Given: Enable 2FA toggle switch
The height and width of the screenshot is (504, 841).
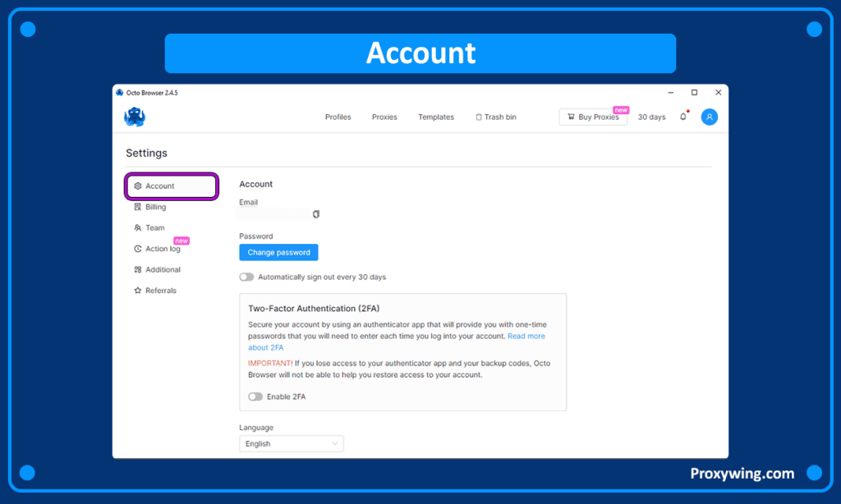Looking at the screenshot, I should click(x=255, y=396).
